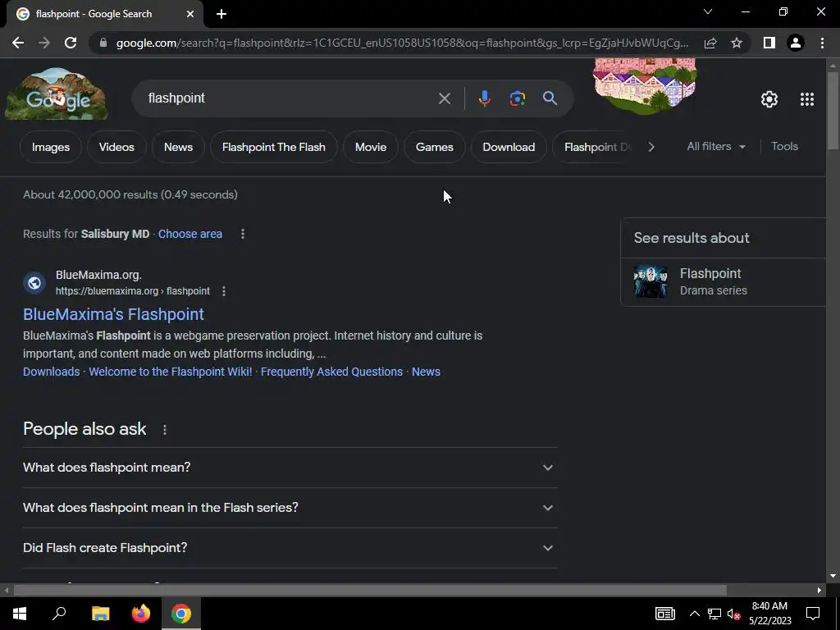Show more filter chips with right arrow
Image resolution: width=840 pixels, height=630 pixels.
tap(651, 147)
